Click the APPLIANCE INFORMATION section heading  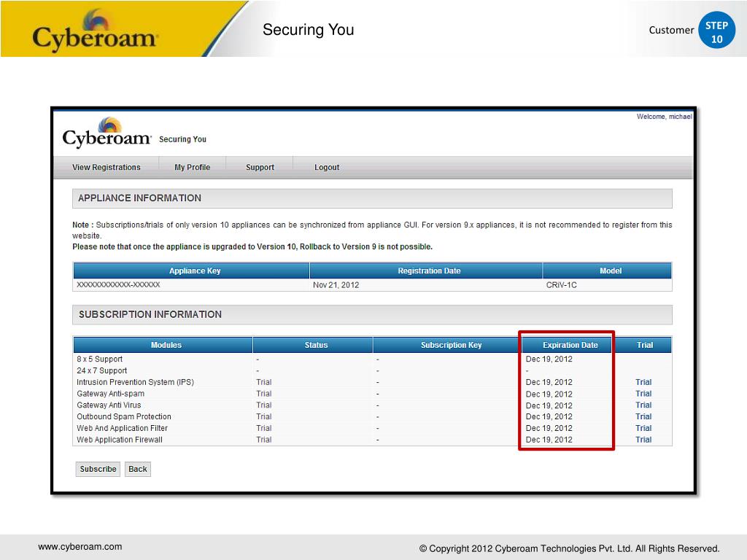click(139, 198)
